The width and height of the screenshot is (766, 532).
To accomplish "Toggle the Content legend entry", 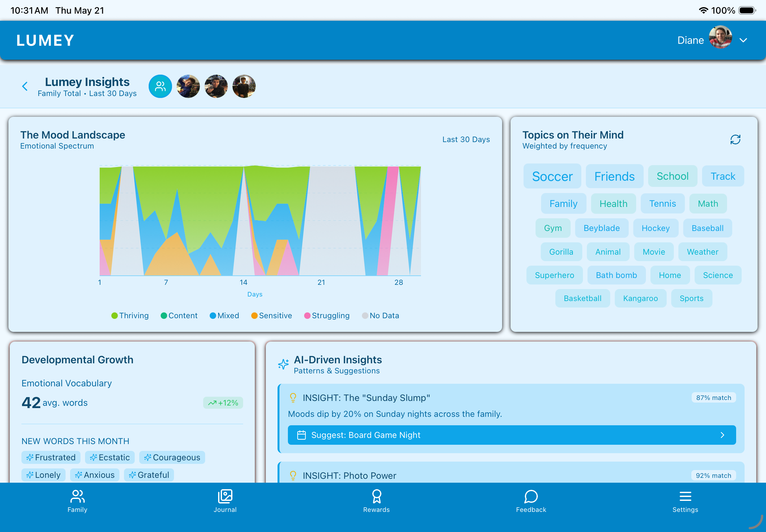I will coord(179,316).
